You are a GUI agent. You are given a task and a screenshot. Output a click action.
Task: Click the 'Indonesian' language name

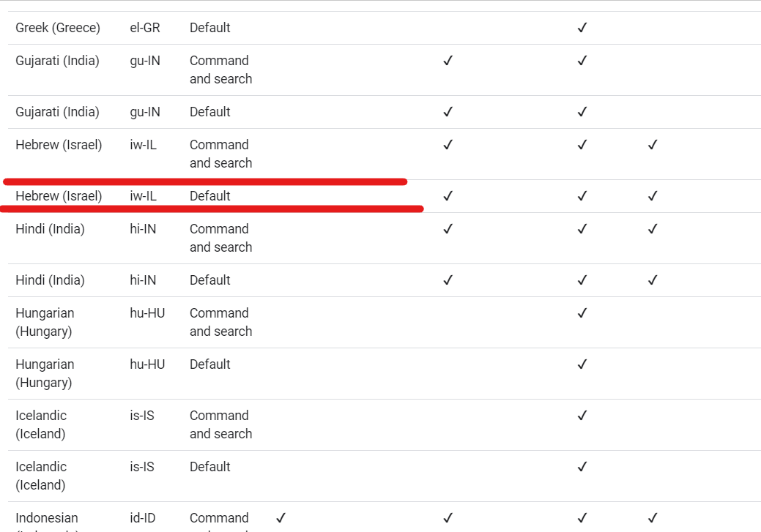tap(47, 518)
